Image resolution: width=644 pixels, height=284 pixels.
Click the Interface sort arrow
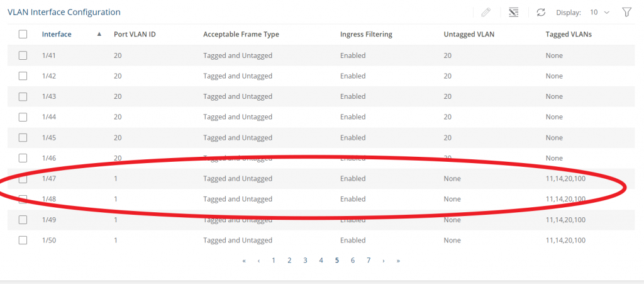[99, 35]
